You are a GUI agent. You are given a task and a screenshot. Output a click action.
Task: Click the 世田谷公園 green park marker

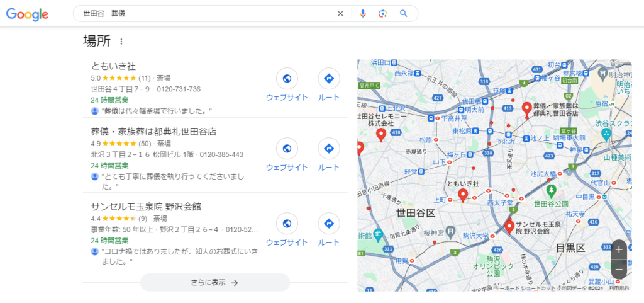point(551,191)
